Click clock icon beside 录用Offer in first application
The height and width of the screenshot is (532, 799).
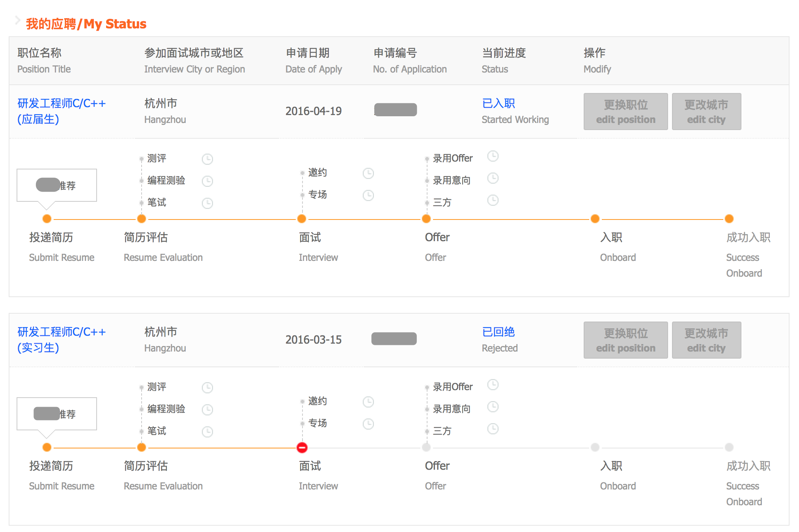pyautogui.click(x=493, y=156)
